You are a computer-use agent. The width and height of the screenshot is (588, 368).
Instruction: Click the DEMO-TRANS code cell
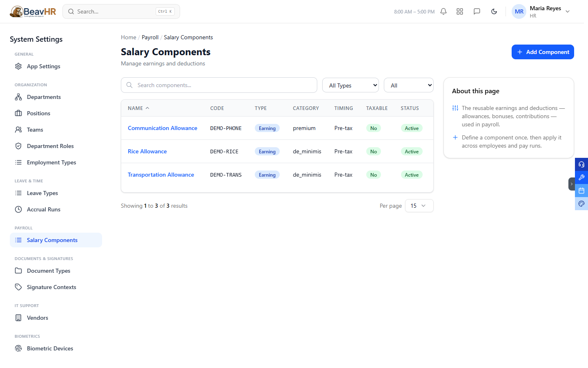coord(226,175)
